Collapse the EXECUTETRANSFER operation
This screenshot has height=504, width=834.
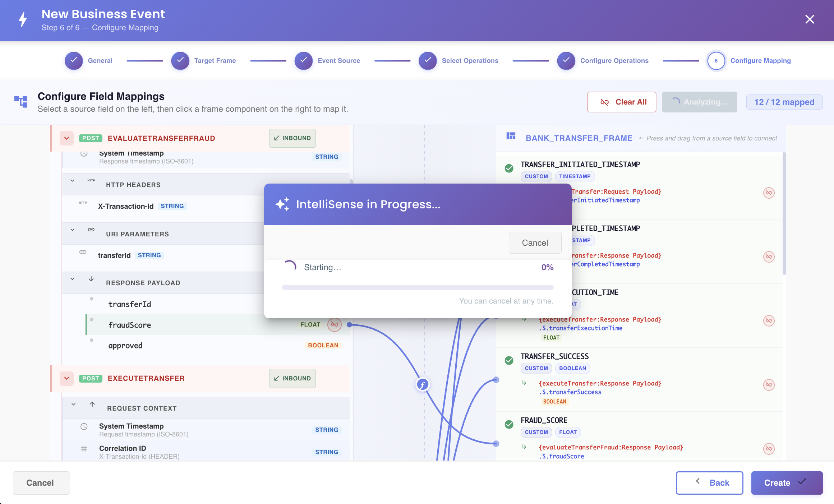(67, 378)
